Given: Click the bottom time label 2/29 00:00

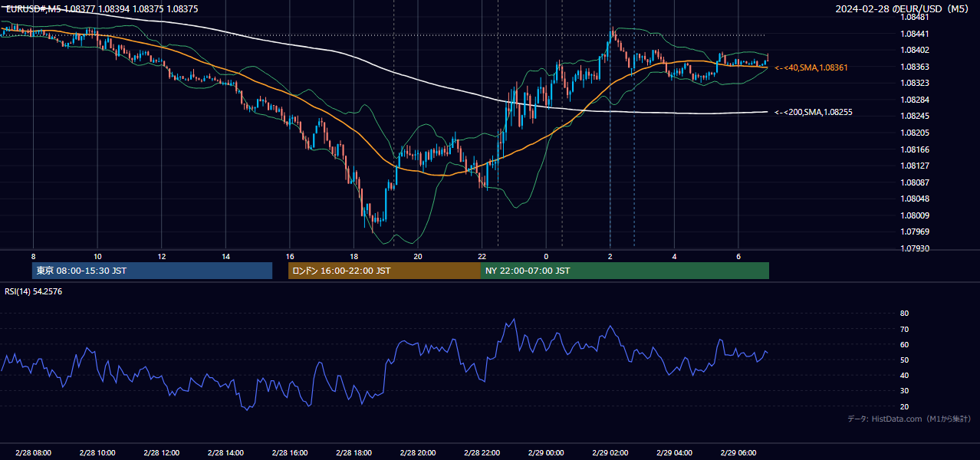Looking at the screenshot, I should coord(546,453).
